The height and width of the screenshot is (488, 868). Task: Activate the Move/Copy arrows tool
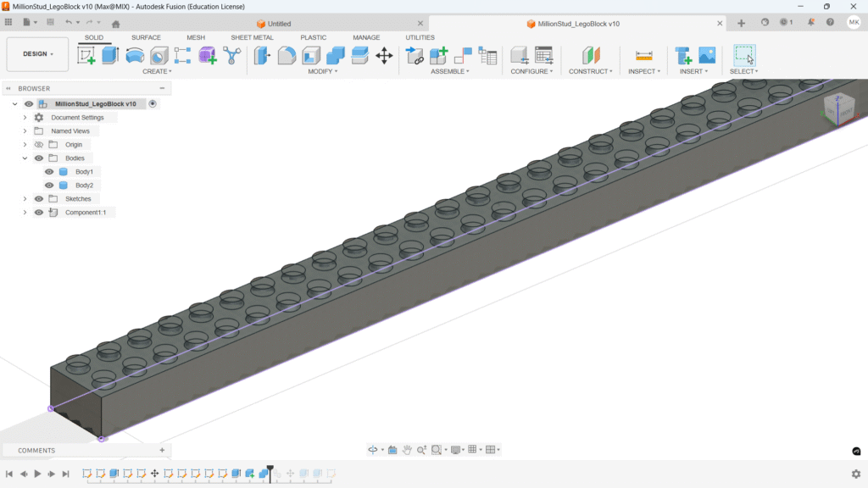tap(384, 56)
